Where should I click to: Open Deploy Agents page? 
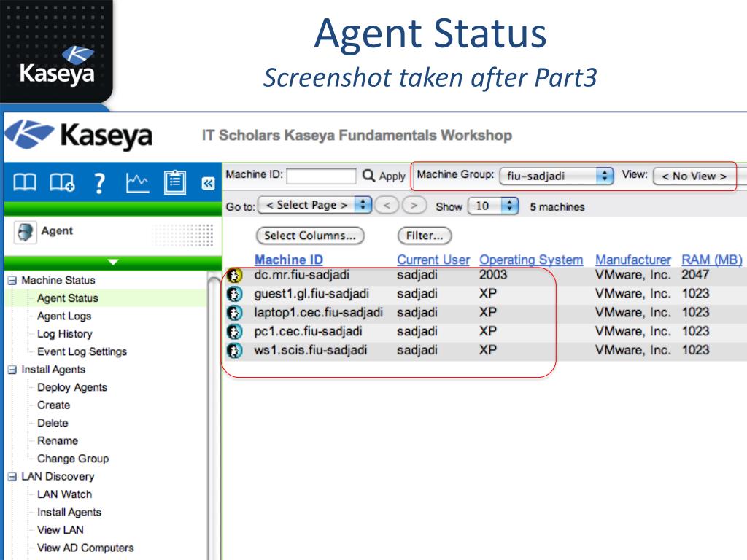72,388
